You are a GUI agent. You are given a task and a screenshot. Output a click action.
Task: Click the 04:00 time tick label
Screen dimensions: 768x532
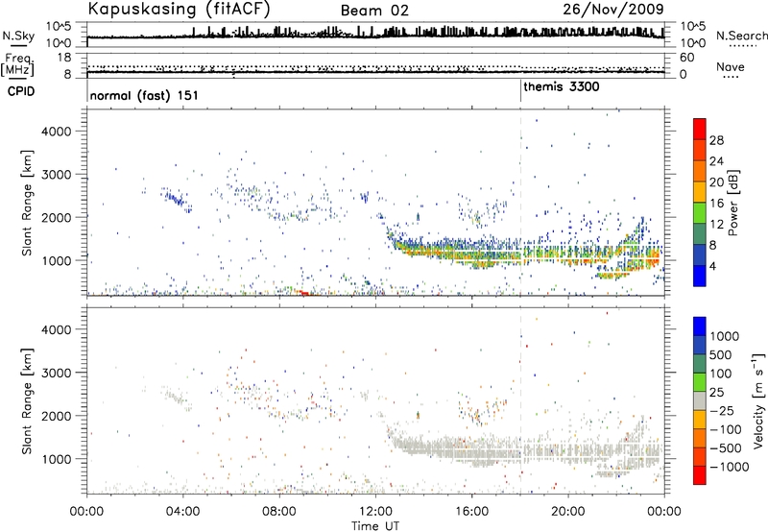pos(182,512)
